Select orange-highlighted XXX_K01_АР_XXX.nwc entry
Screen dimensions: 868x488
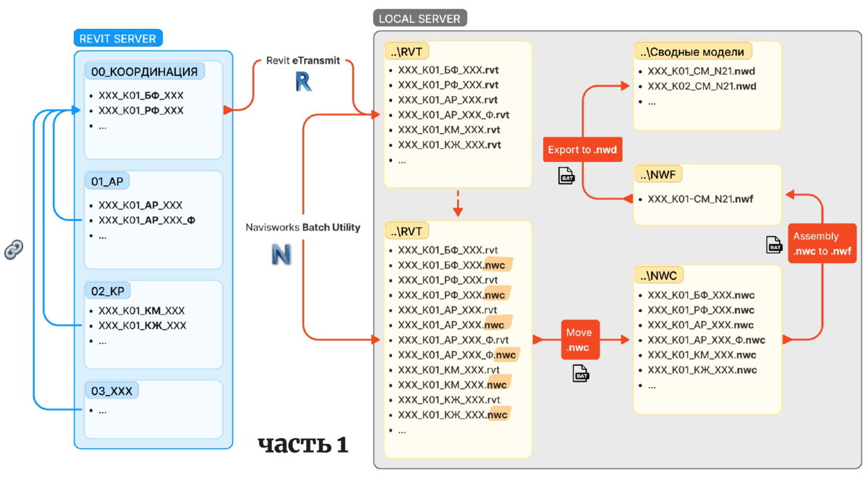pos(454,325)
